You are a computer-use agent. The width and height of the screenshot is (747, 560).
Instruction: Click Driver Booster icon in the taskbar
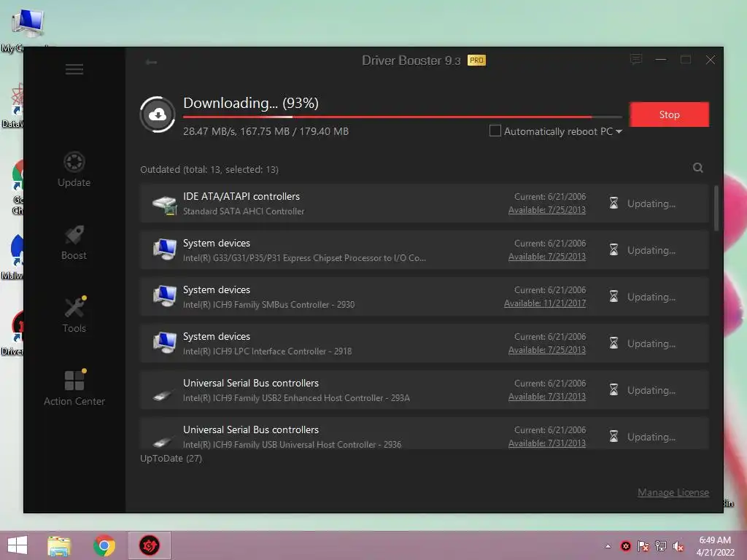(149, 545)
